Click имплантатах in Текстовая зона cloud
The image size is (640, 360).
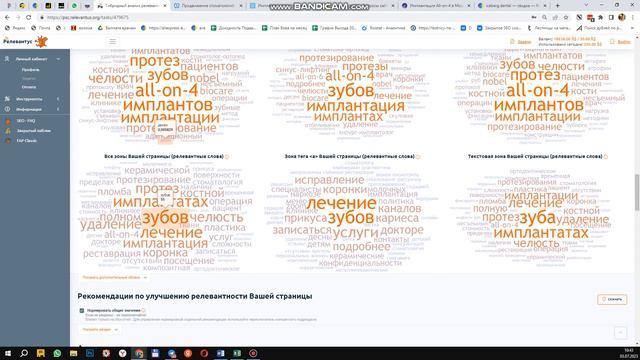tap(541, 233)
